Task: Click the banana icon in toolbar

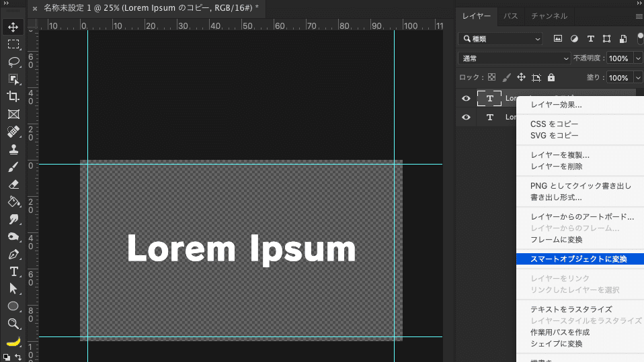Action: (13, 341)
